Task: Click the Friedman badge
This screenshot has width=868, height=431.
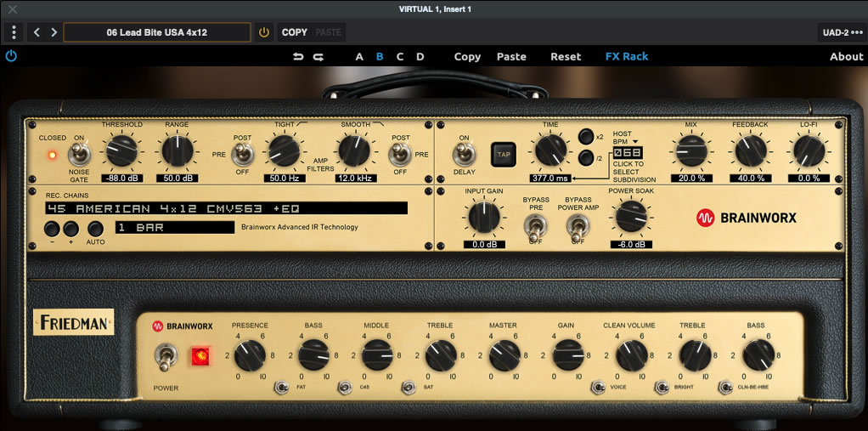Action: 74,322
